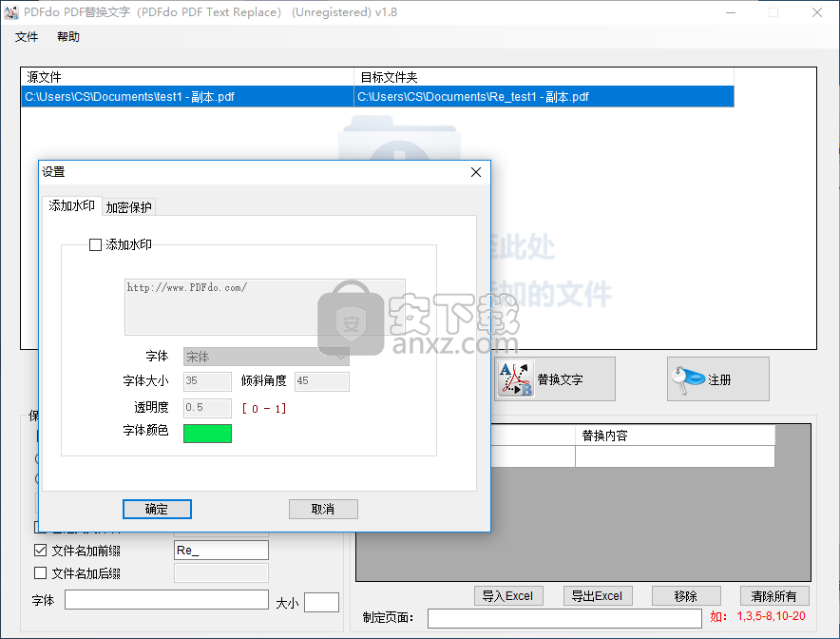Click the 导入Excel button
840x639 pixels.
[508, 596]
